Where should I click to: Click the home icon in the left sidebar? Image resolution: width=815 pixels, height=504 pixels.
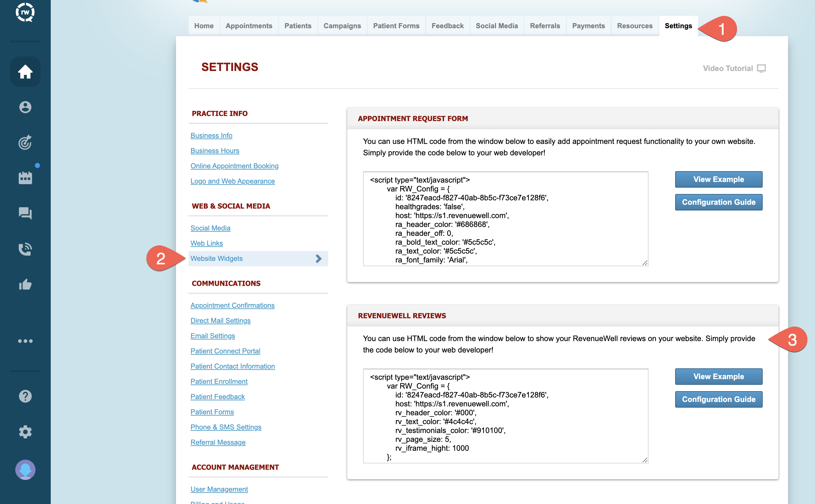25,72
